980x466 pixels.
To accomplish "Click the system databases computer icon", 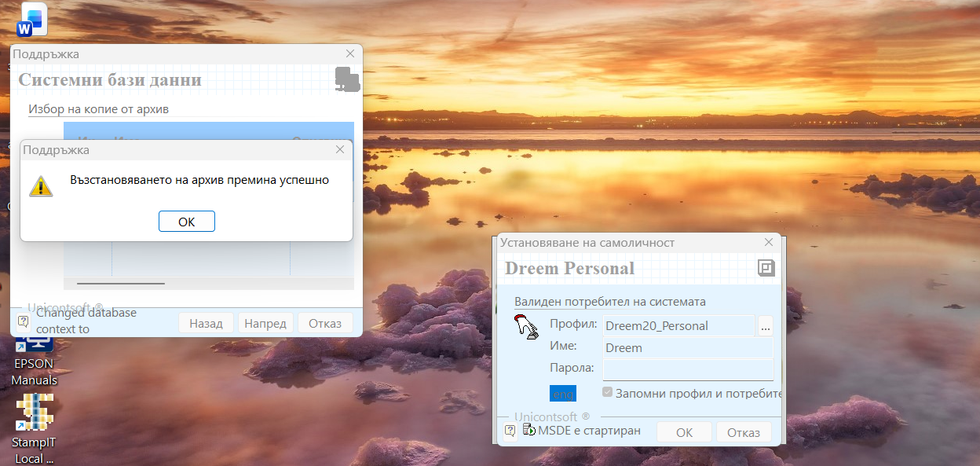I will tap(346, 79).
